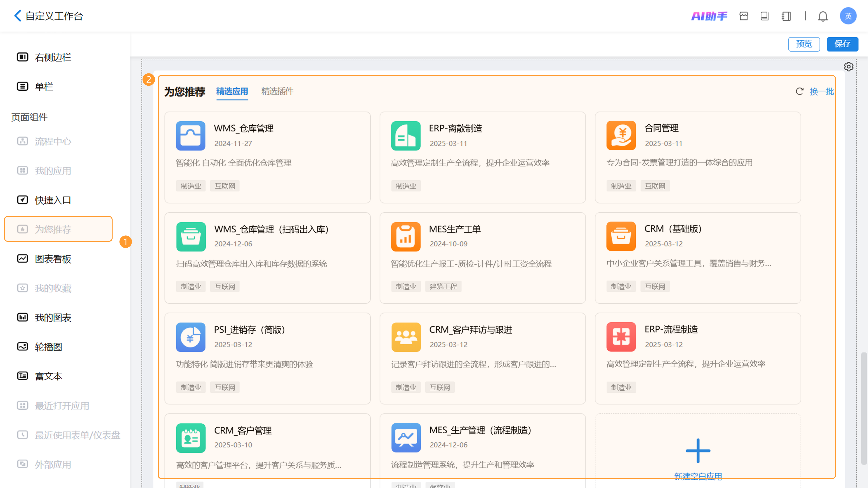868x488 pixels.
Task: Open the 合同管理 card title
Action: 661,128
